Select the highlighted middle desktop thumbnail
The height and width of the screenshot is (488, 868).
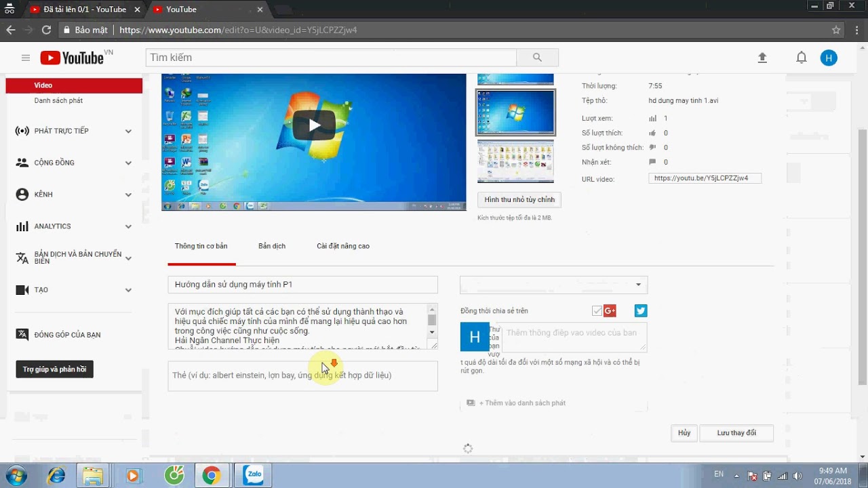coord(515,113)
